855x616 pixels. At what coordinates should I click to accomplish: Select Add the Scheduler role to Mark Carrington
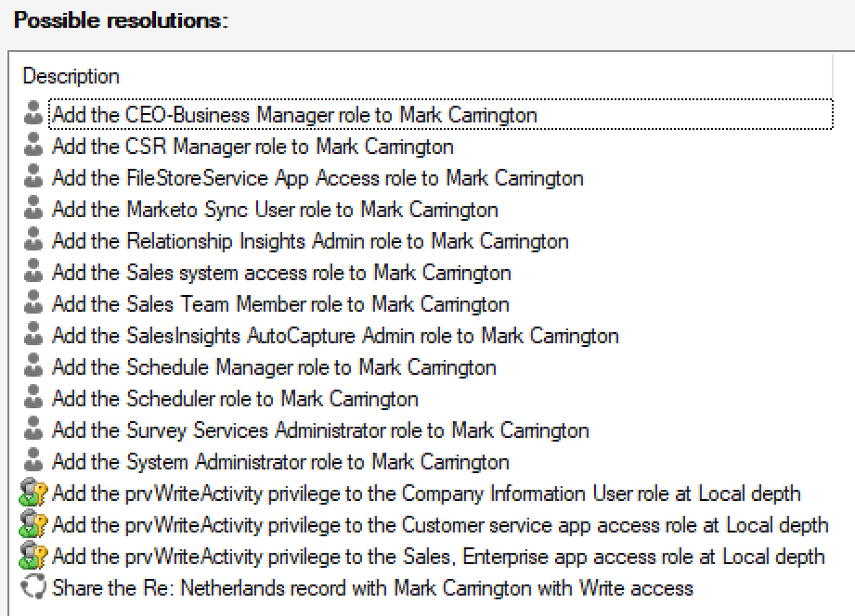pyautogui.click(x=235, y=399)
